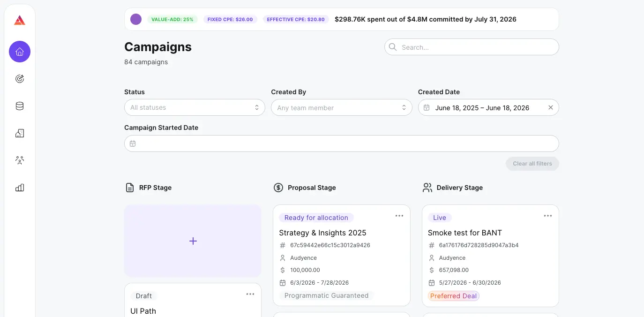This screenshot has width=644, height=317.
Task: Click the Draft status badge
Action: (x=144, y=296)
